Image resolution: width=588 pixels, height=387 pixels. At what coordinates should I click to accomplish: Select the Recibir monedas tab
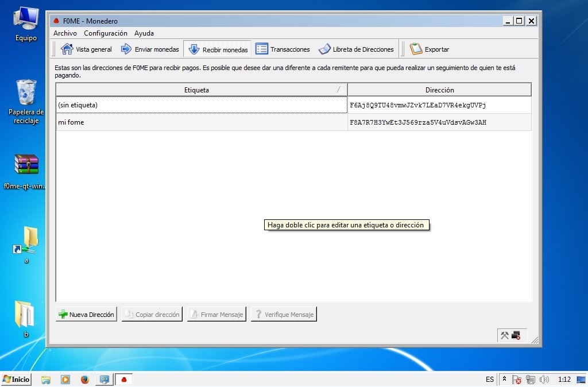(218, 49)
